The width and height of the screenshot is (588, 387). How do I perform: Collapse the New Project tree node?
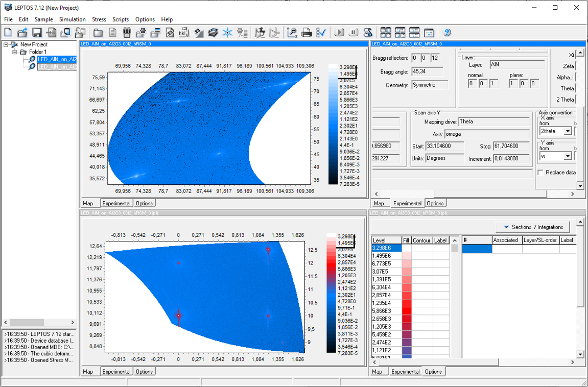tap(6, 44)
